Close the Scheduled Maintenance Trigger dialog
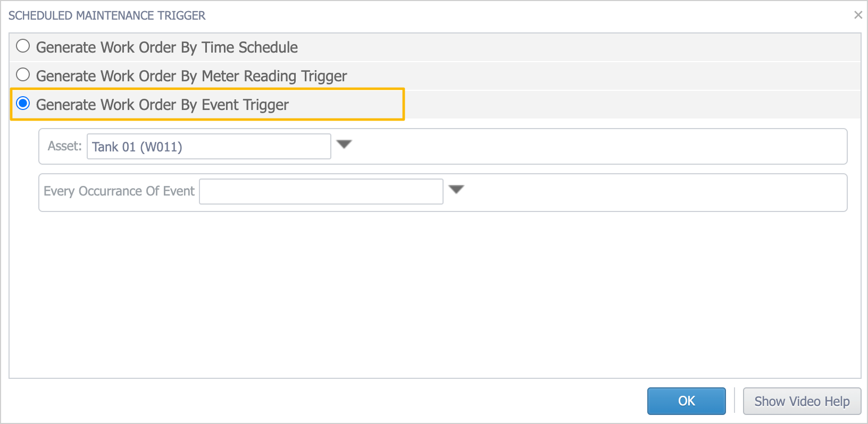Screen dimensions: 868x424 858,15
